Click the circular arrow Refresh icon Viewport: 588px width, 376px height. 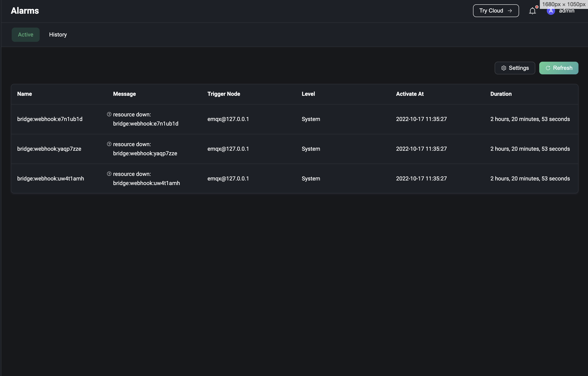[x=548, y=68]
